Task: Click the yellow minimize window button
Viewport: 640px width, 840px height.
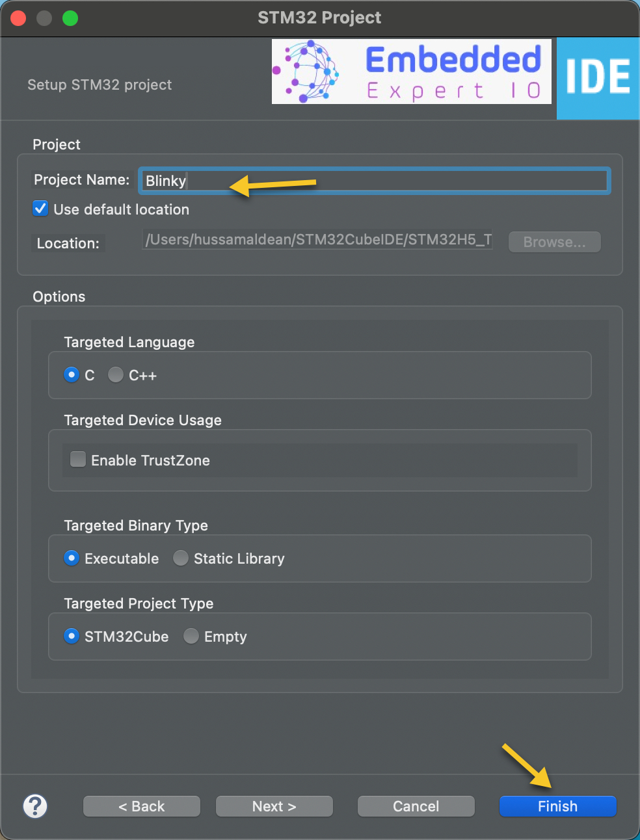Action: pyautogui.click(x=44, y=18)
